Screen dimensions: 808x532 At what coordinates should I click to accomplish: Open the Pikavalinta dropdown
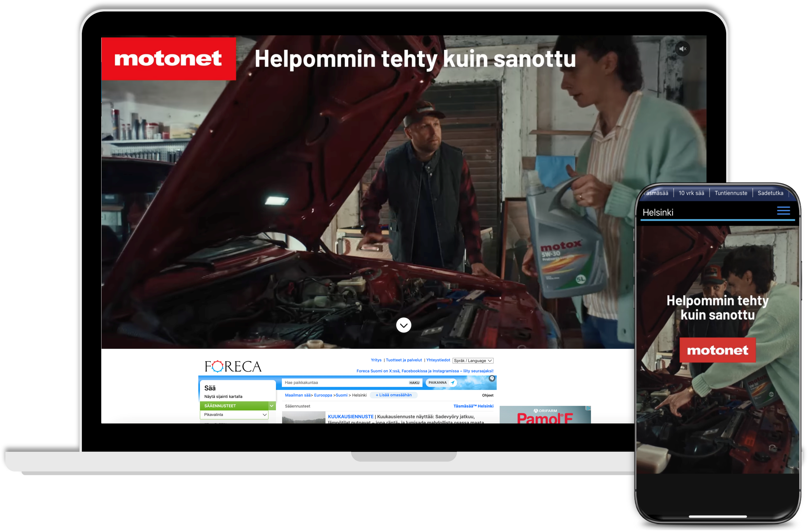pos(234,414)
